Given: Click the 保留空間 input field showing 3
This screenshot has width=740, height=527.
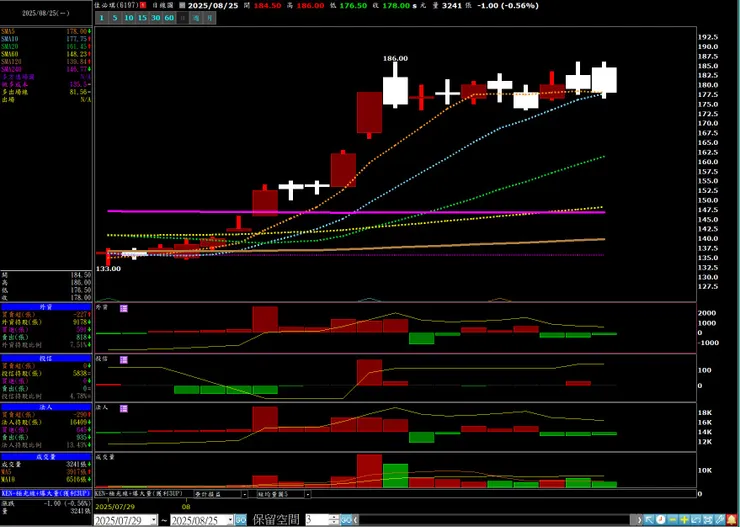Looking at the screenshot, I should [x=317, y=520].
